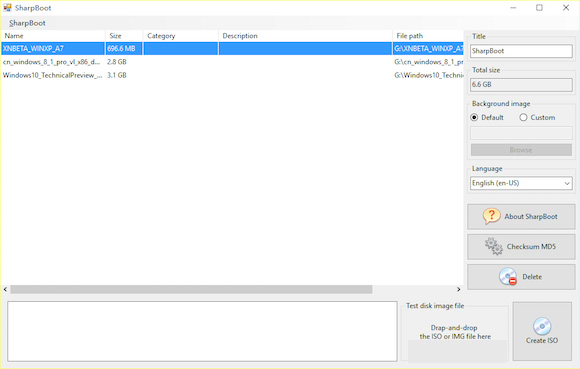Viewport: 580px width, 369px height.
Task: Click the Delete button label
Action: point(532,277)
